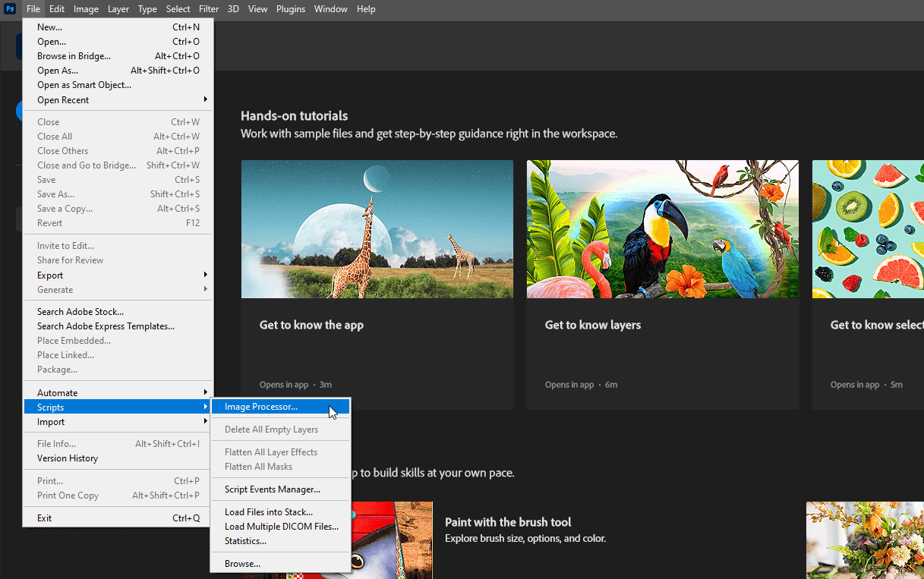Viewport: 924px width, 579px height.
Task: Expand the Import submenu
Action: click(118, 422)
